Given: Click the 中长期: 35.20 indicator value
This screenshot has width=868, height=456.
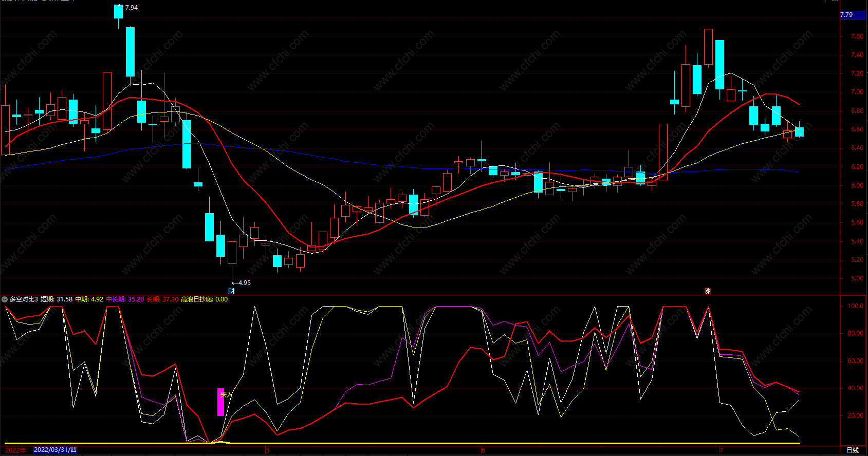Looking at the screenshot, I should [x=125, y=299].
